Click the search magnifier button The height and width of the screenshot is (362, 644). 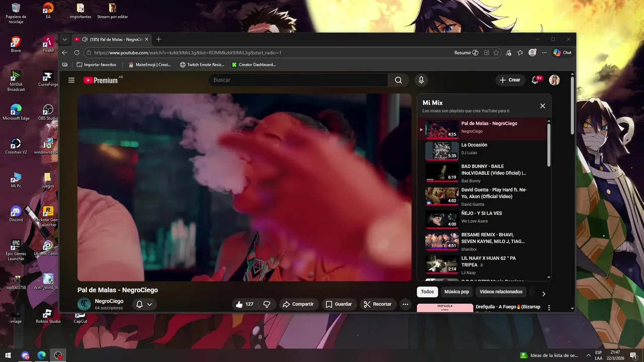398,80
